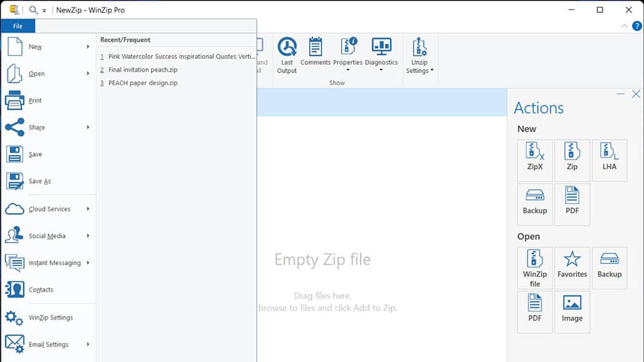Collapse the ribbon with the chevron

click(624, 26)
